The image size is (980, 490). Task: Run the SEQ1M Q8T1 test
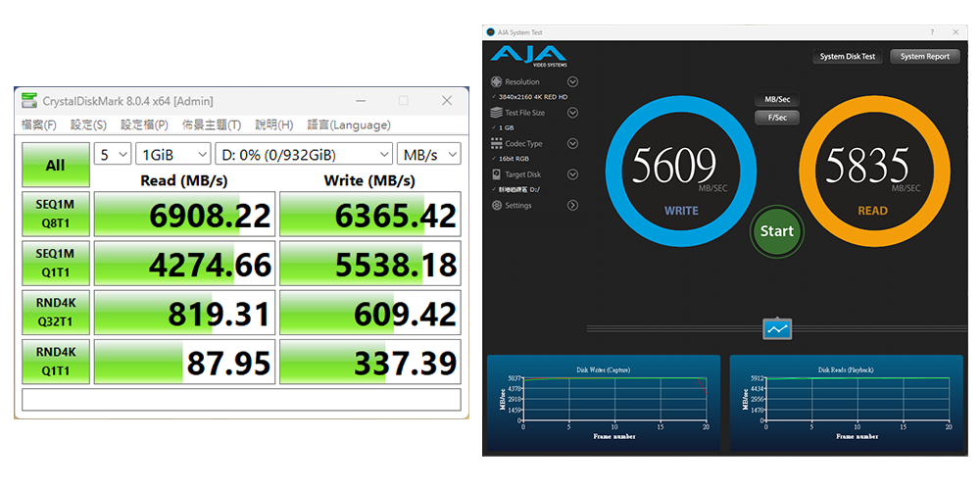(56, 214)
